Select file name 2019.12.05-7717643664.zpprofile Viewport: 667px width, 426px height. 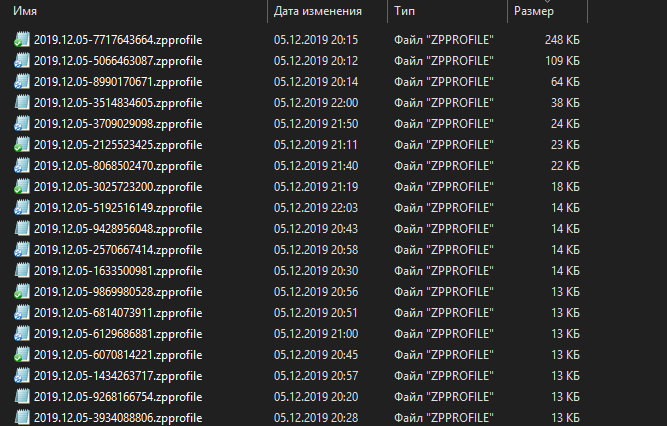tap(118, 40)
